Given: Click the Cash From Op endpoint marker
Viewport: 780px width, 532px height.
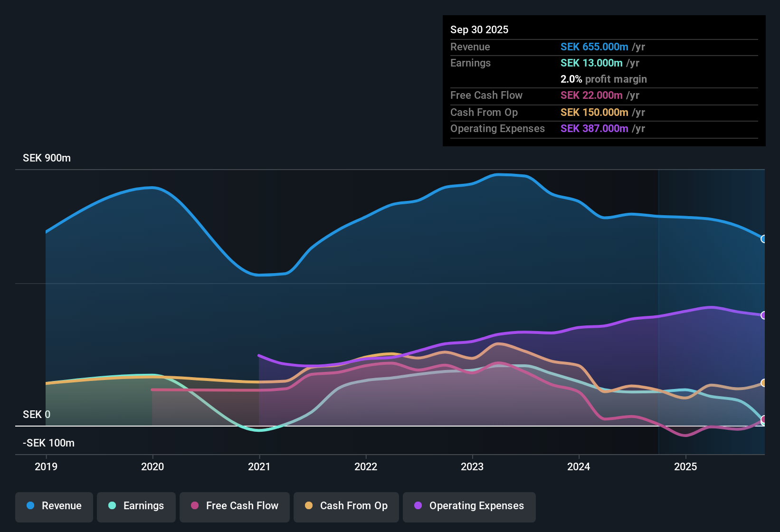Looking at the screenshot, I should click(x=764, y=383).
